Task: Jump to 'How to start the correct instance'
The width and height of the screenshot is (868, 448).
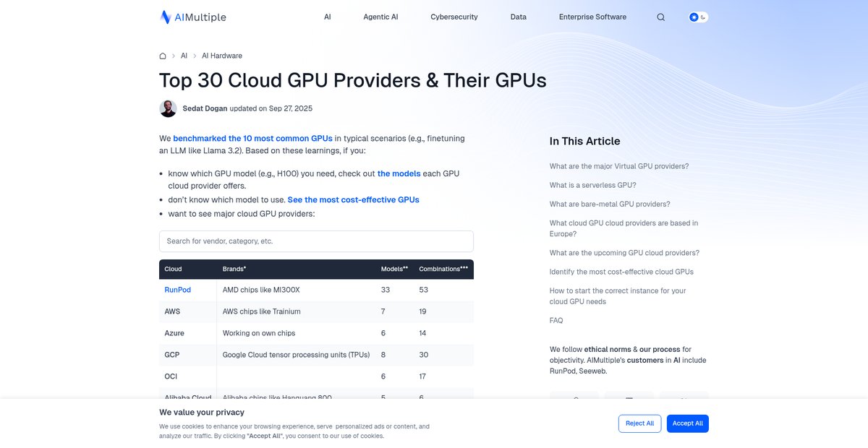Action: click(x=618, y=296)
